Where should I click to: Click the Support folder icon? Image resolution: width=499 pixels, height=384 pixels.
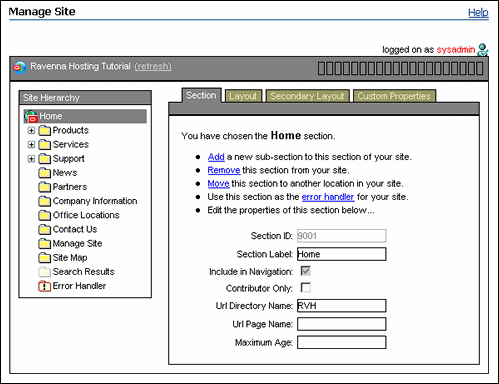(x=44, y=159)
